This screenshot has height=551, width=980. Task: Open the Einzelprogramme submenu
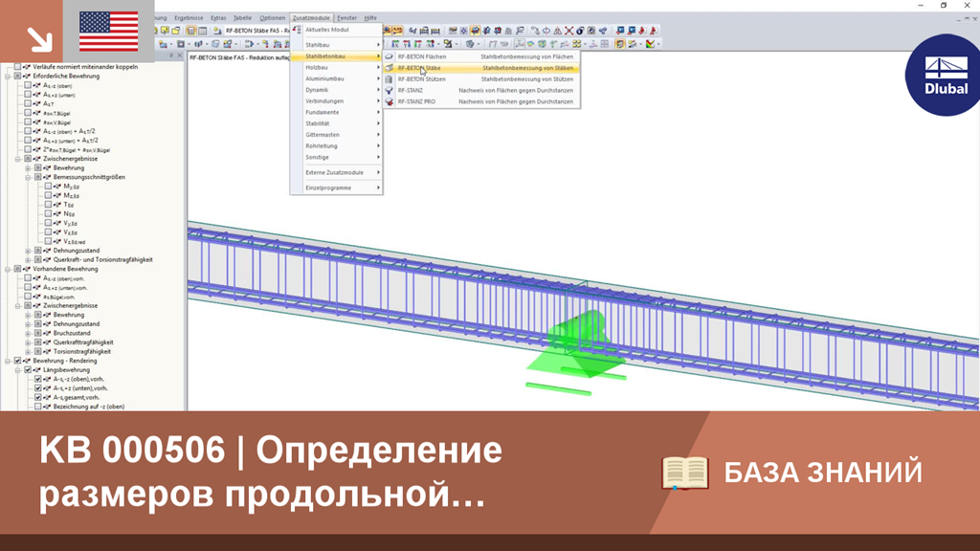pyautogui.click(x=336, y=188)
